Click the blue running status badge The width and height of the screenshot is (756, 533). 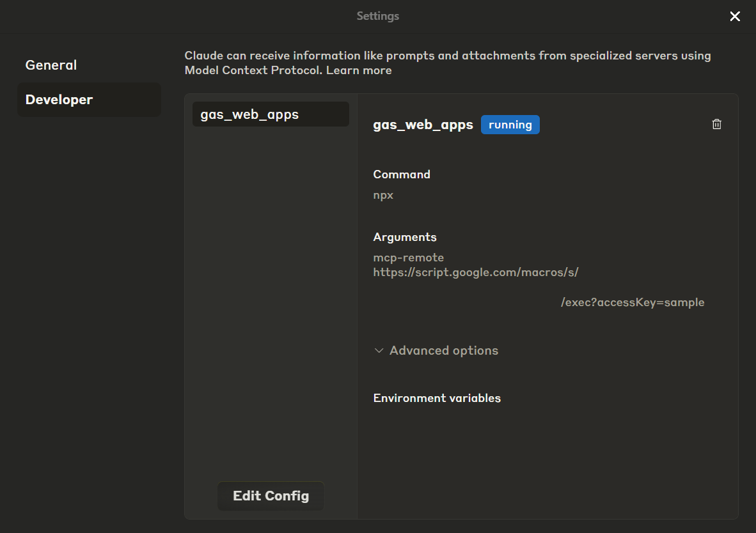click(x=510, y=125)
